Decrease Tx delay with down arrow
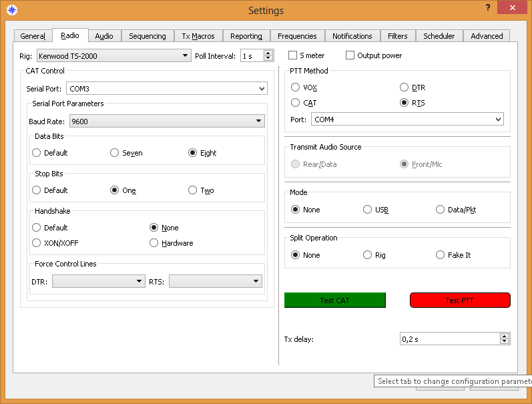The width and height of the screenshot is (532, 404). [505, 342]
